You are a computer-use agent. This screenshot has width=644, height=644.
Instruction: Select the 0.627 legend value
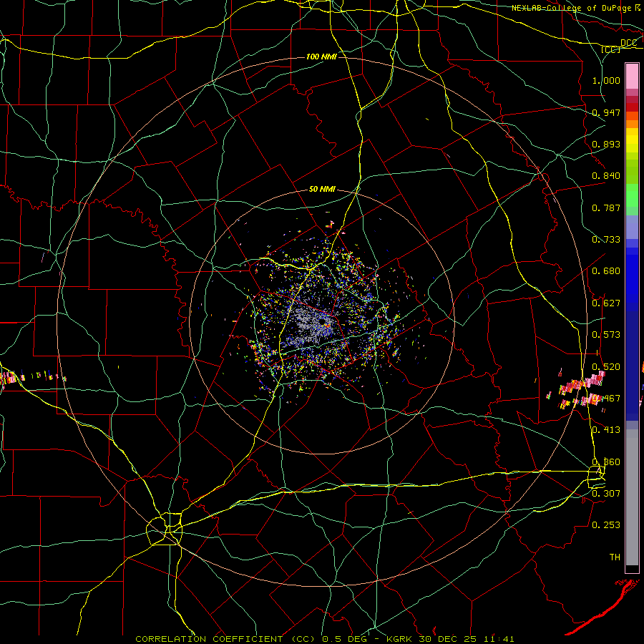[x=606, y=303]
